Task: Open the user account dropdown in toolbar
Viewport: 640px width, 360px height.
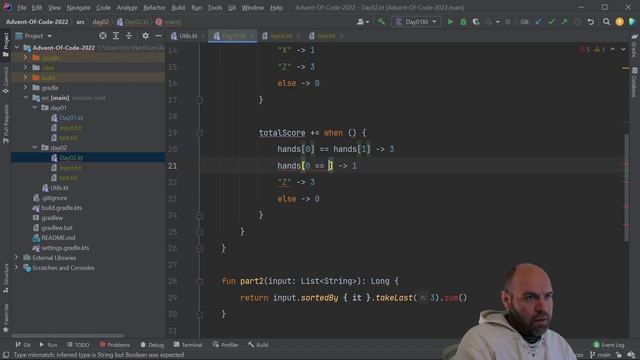Action: coord(362,22)
